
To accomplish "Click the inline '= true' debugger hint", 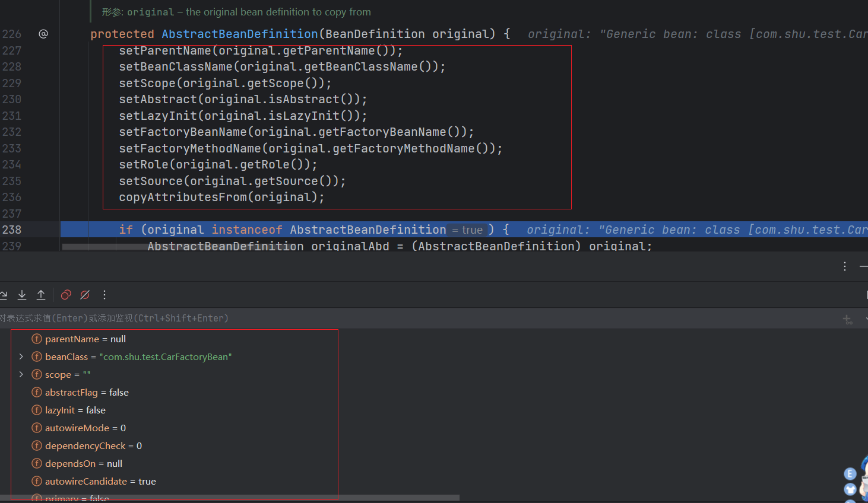I will (467, 230).
